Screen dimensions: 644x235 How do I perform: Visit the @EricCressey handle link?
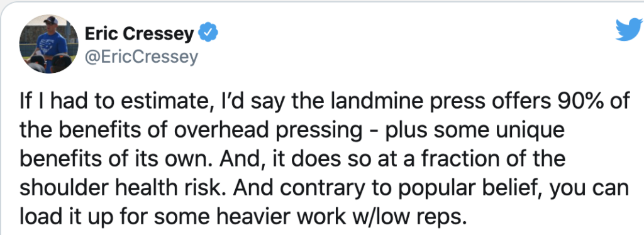click(142, 57)
